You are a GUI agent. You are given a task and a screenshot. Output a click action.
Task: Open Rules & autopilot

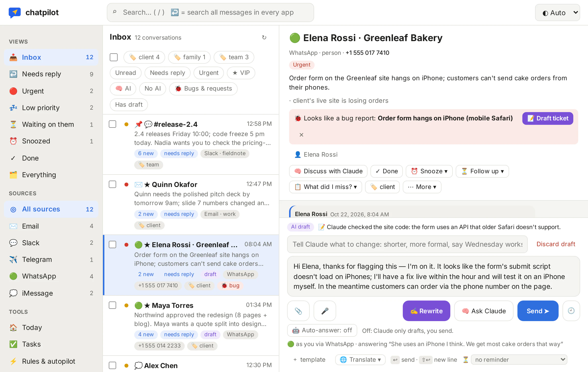[51, 361]
